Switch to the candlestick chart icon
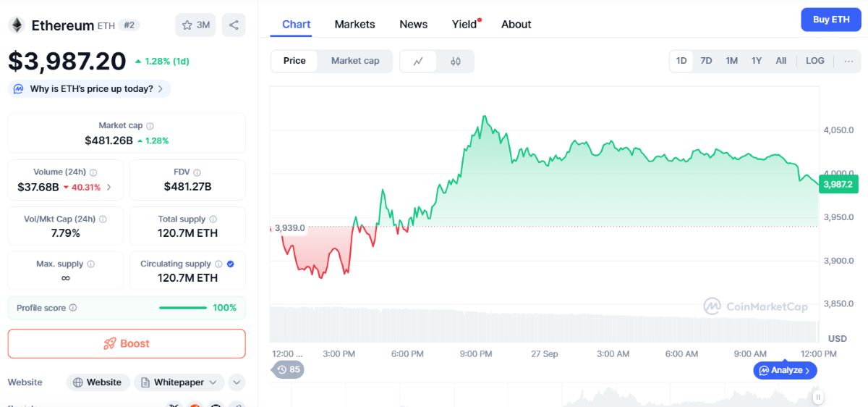 click(456, 61)
